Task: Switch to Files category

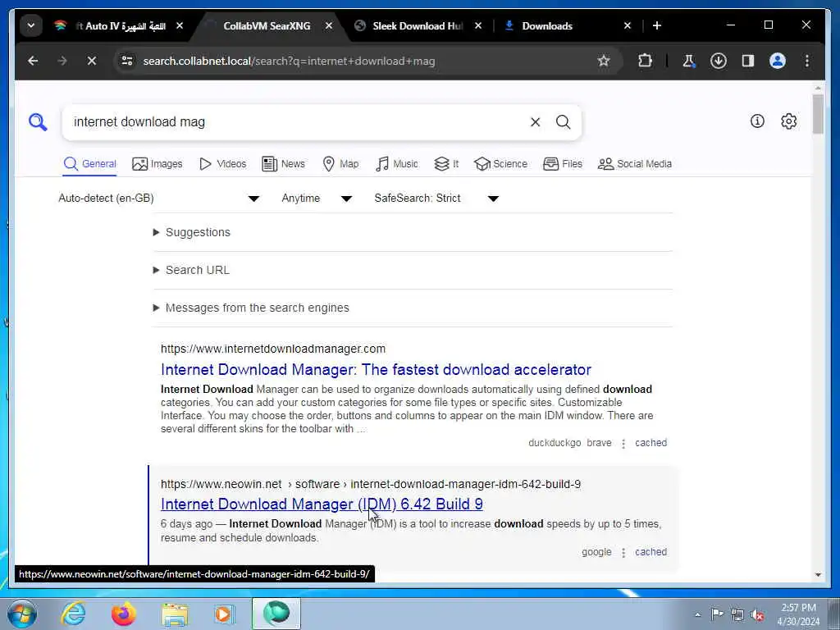Action: click(x=563, y=164)
